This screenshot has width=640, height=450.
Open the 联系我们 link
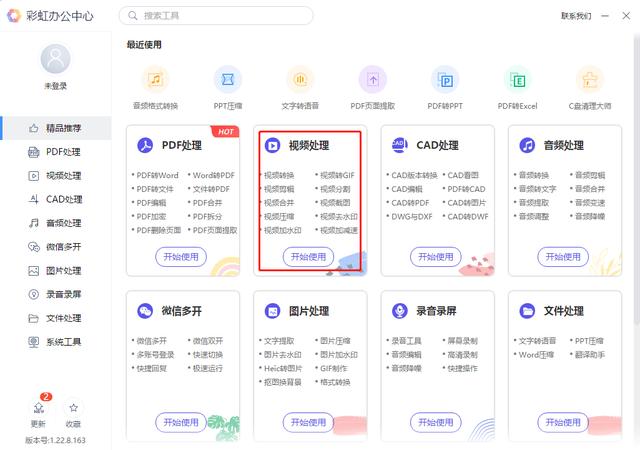click(576, 16)
